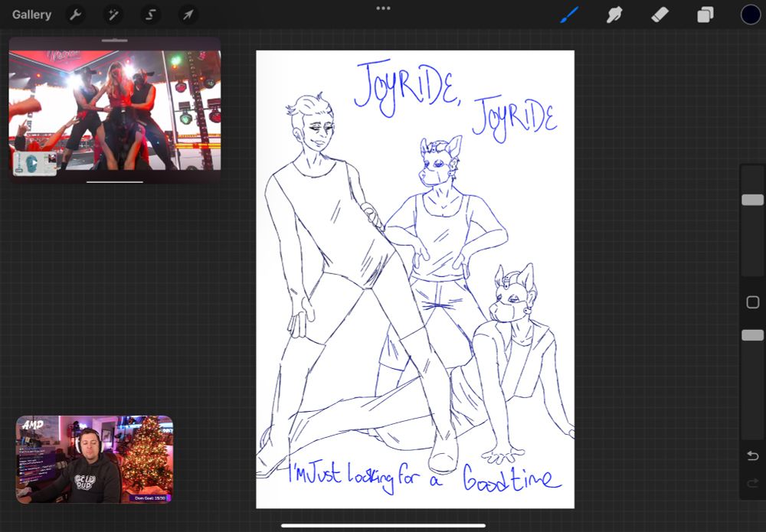Viewport: 766px width, 532px height.
Task: Open the three-dot multitasking menu
Action: [x=383, y=8]
